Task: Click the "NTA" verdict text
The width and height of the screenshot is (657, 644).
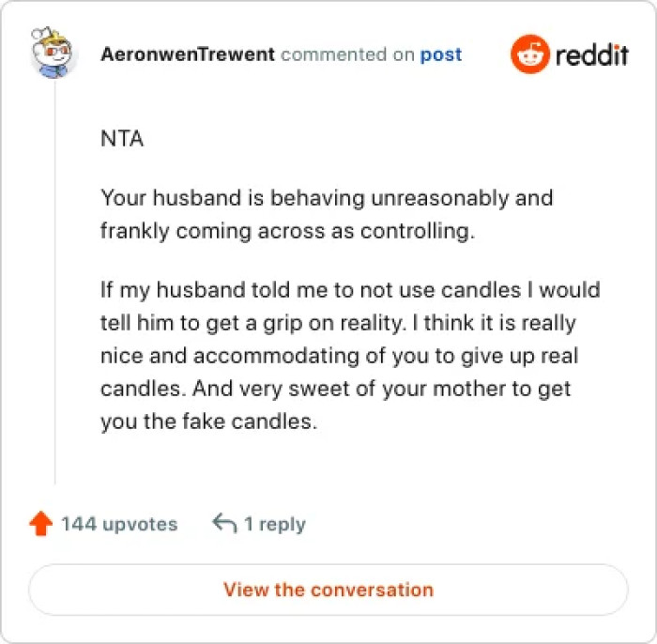Action: 121,140
